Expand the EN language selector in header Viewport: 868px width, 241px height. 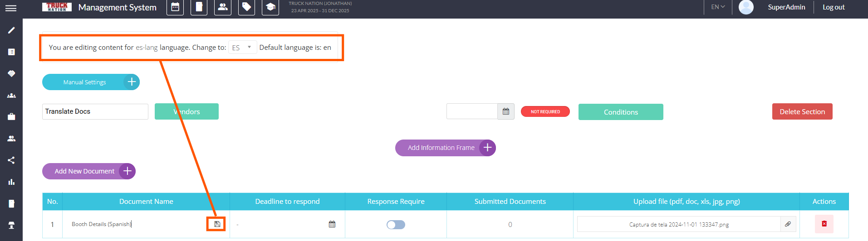[718, 7]
